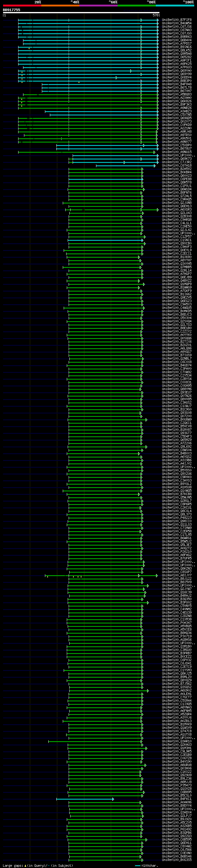Click the hit label UniRef100_P30719
197x868 pixels.
click(x=177, y=636)
